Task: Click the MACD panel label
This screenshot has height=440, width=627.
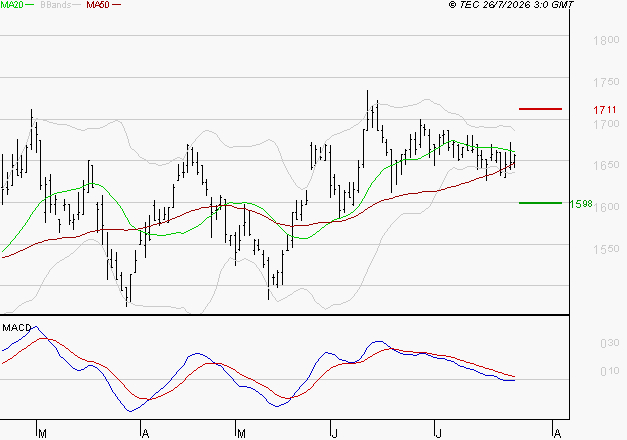Action: (x=17, y=328)
